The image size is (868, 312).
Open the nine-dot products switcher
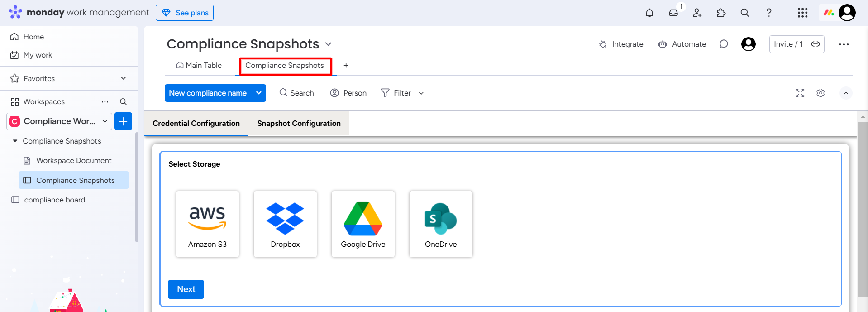(x=802, y=13)
